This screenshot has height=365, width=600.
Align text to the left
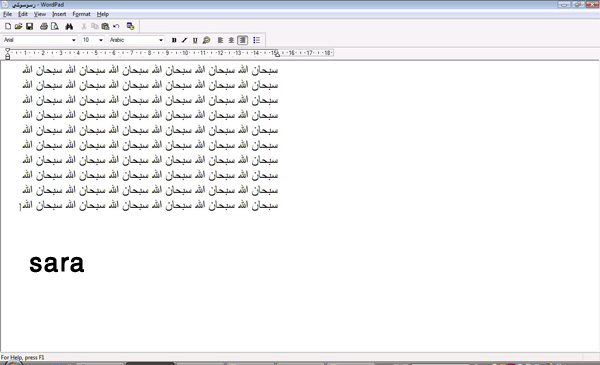click(220, 40)
